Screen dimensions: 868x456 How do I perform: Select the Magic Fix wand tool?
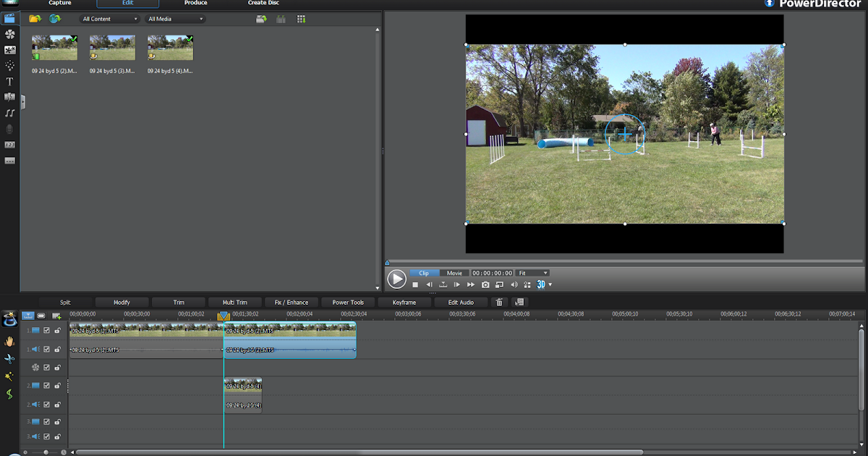tap(9, 376)
